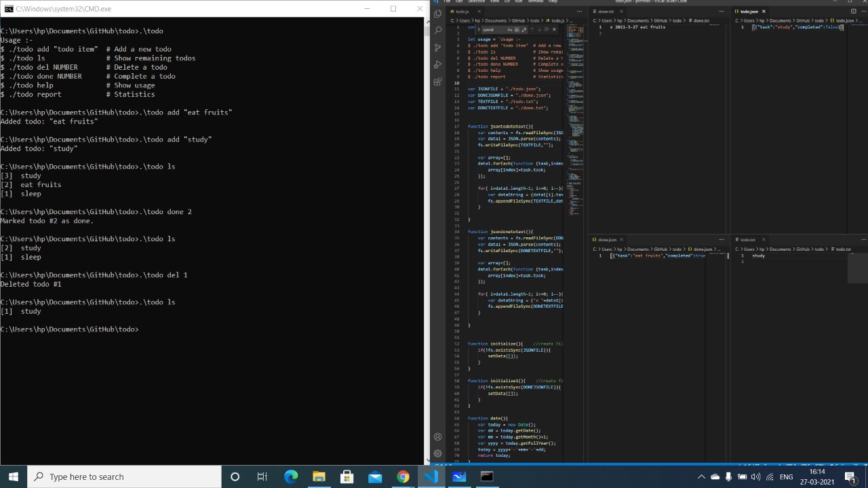
Task: Switch to CMD via taskbar icon
Action: click(487, 476)
